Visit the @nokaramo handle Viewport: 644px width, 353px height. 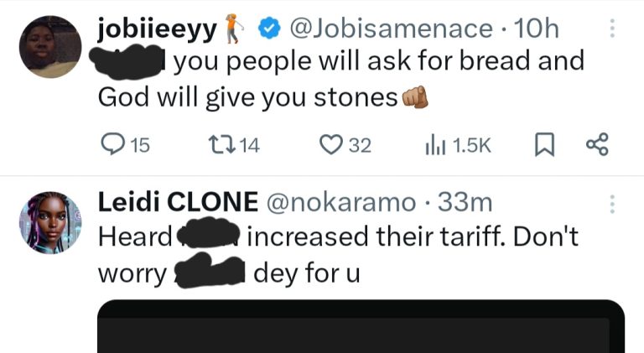[340, 203]
